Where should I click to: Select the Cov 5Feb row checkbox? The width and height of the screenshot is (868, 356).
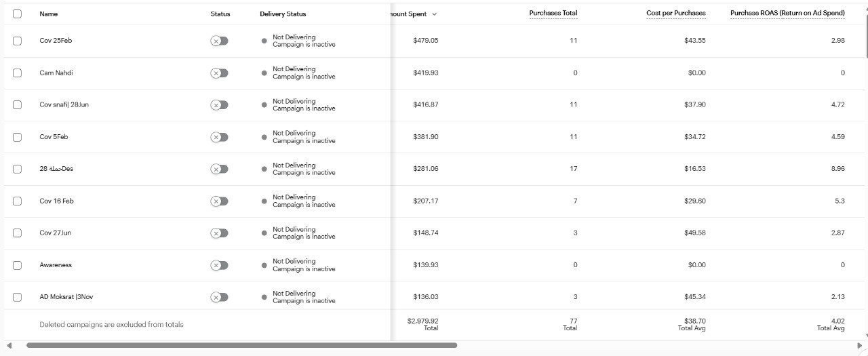pos(17,137)
